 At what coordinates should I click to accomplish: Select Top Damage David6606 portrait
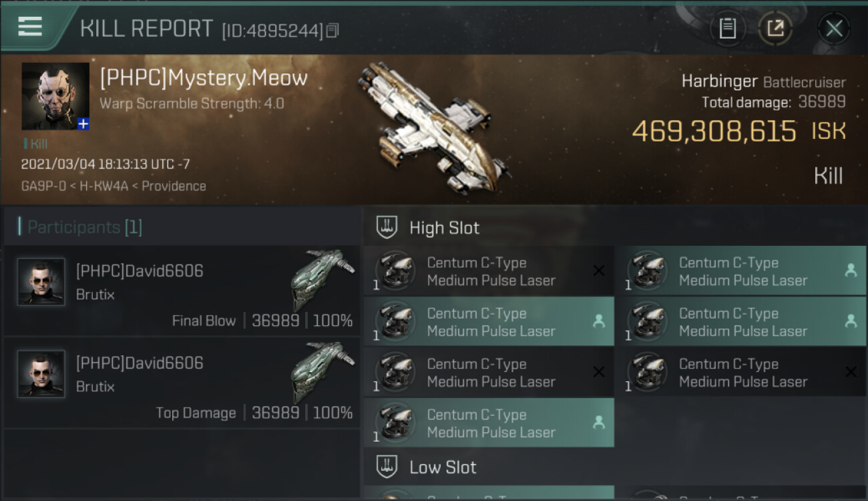tap(41, 374)
